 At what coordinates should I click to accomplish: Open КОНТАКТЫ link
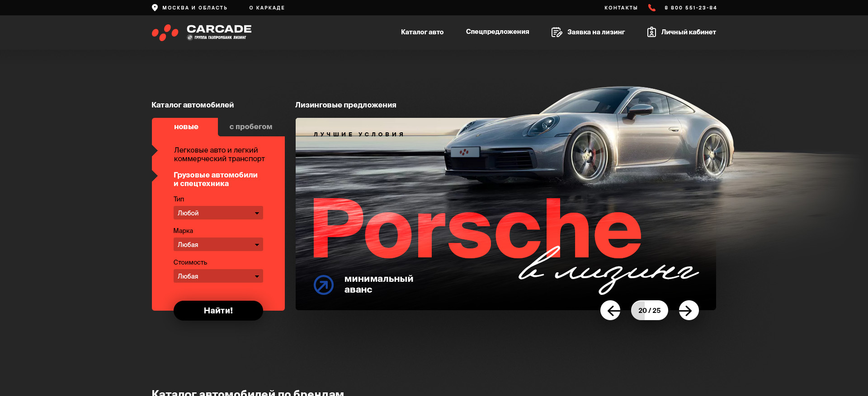pos(621,8)
